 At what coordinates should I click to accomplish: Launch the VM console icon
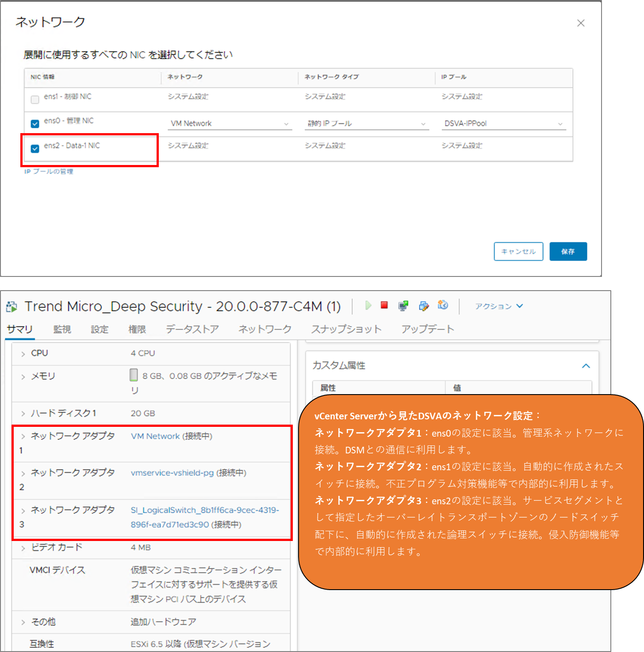(x=403, y=306)
